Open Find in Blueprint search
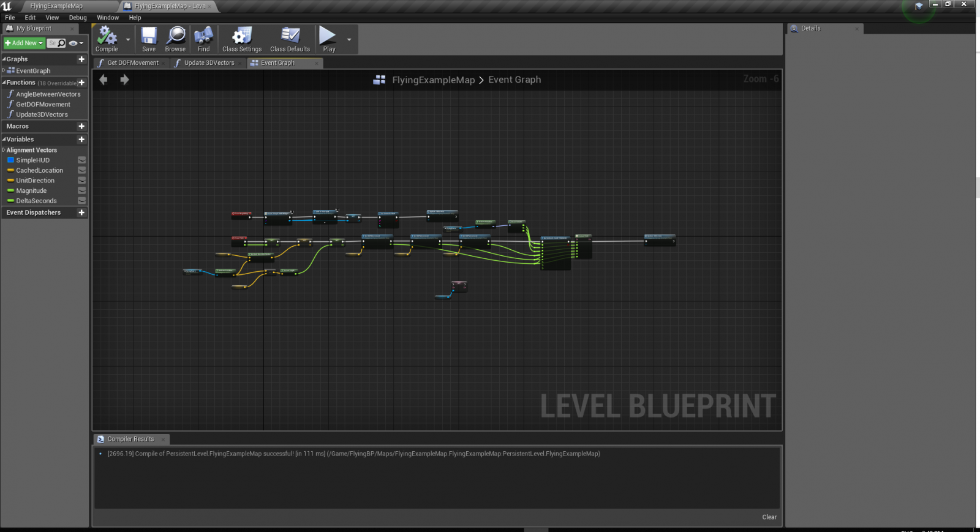 (x=203, y=39)
